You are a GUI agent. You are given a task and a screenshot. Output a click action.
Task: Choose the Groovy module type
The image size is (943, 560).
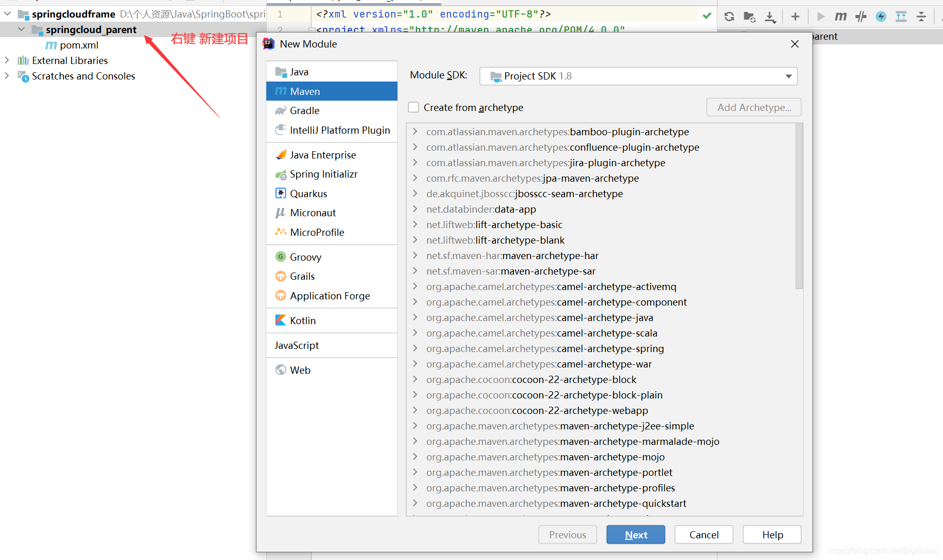coord(332,257)
